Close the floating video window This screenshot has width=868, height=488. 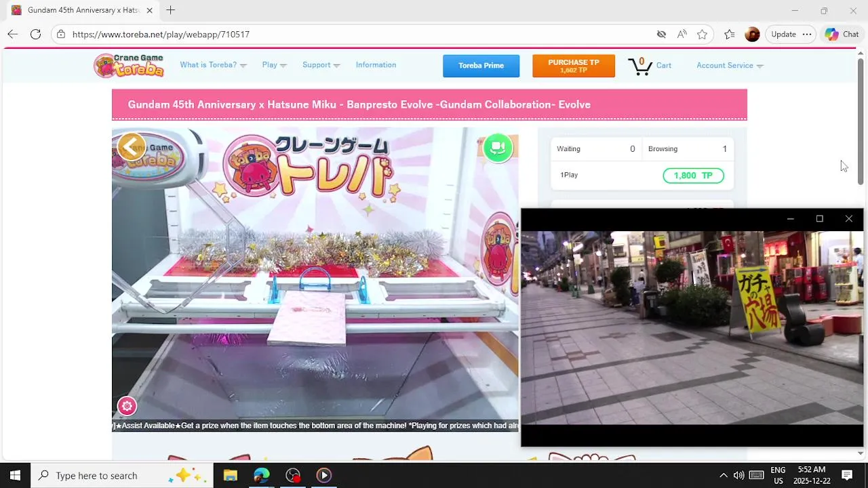click(848, 219)
